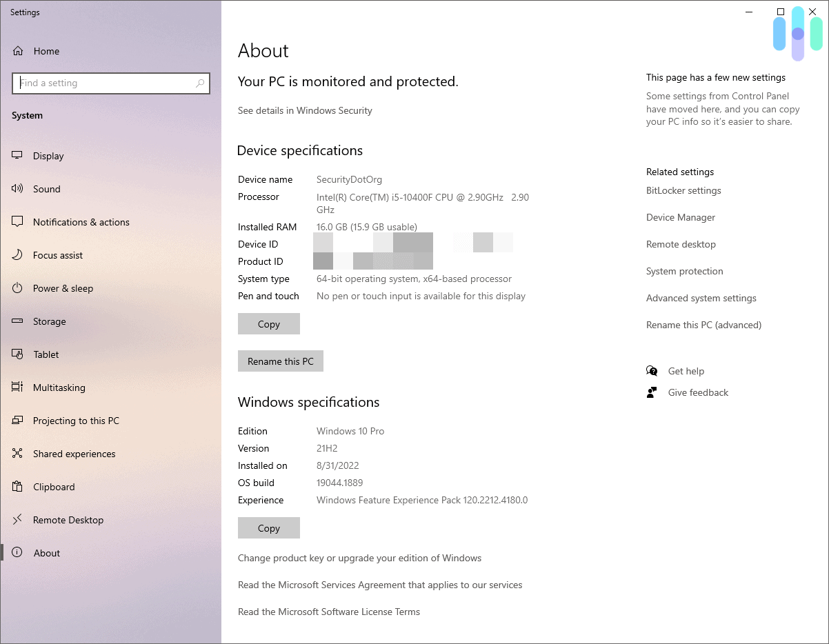Click the Notifications & actions icon
829x644 pixels.
pos(17,221)
